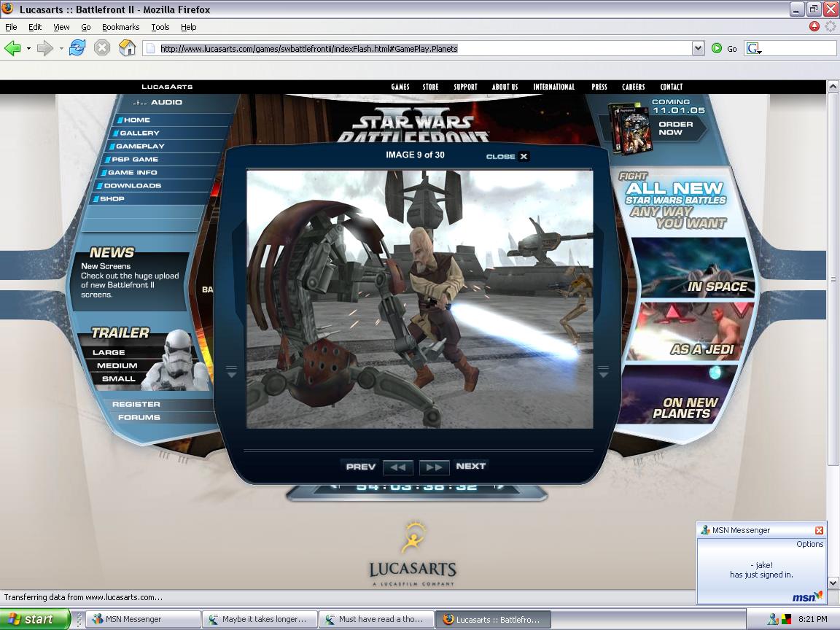Open the INTERNATIONAL navigation link
The height and width of the screenshot is (630, 840).
[x=554, y=87]
